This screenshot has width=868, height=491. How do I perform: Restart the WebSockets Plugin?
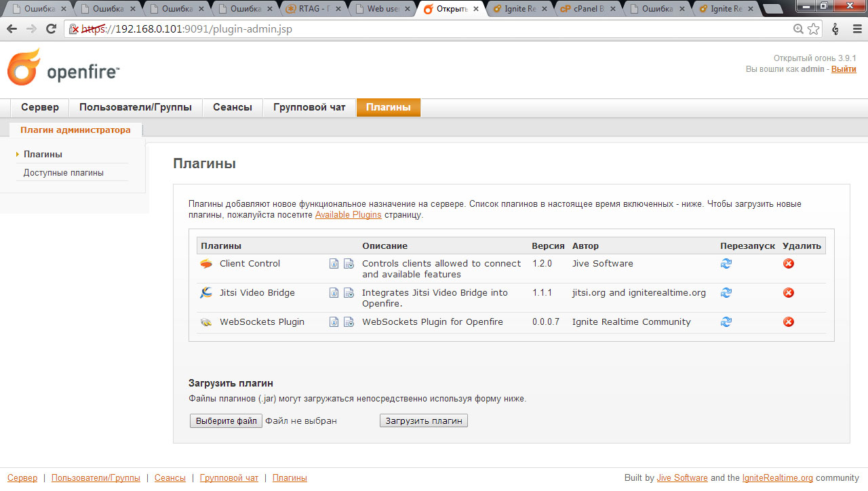point(726,322)
